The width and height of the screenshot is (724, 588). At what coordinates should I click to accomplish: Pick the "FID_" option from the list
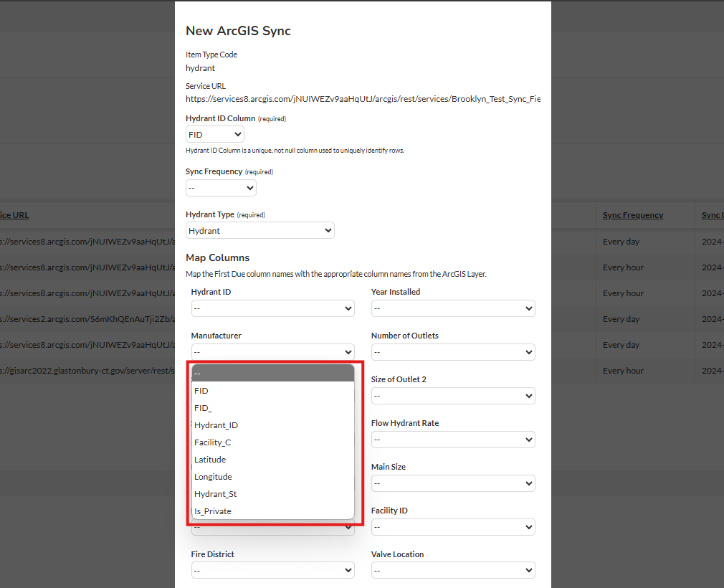[x=273, y=408]
